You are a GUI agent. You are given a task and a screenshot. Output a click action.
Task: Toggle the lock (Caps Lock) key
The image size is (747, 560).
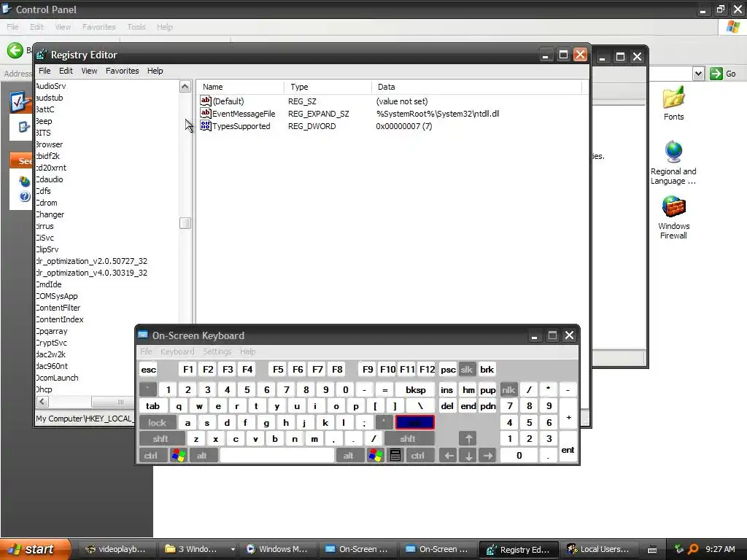(158, 422)
